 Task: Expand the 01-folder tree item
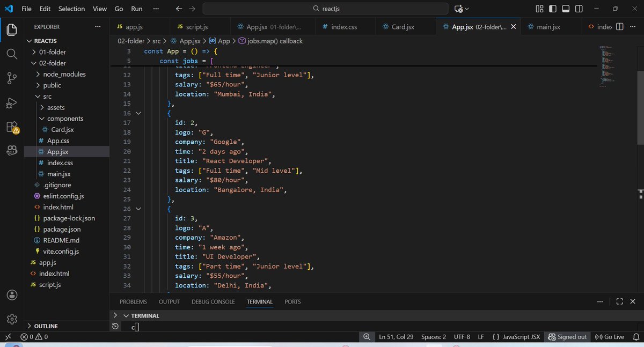[x=35, y=52]
